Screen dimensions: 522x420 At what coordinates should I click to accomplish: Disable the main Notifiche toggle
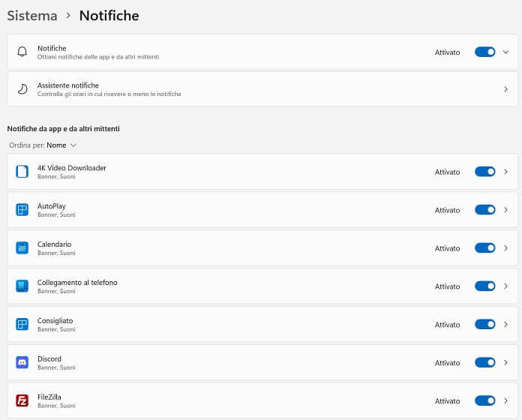tap(485, 52)
